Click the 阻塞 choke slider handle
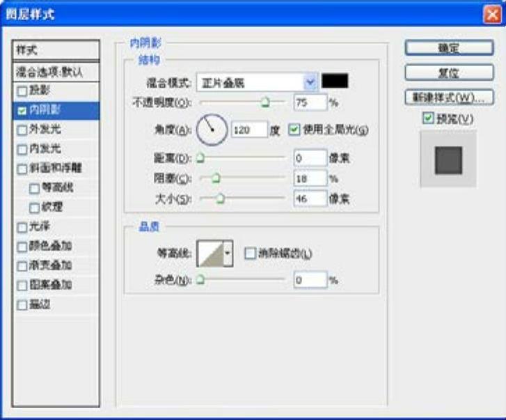Viewport: 506px width, 420px height. coord(216,178)
